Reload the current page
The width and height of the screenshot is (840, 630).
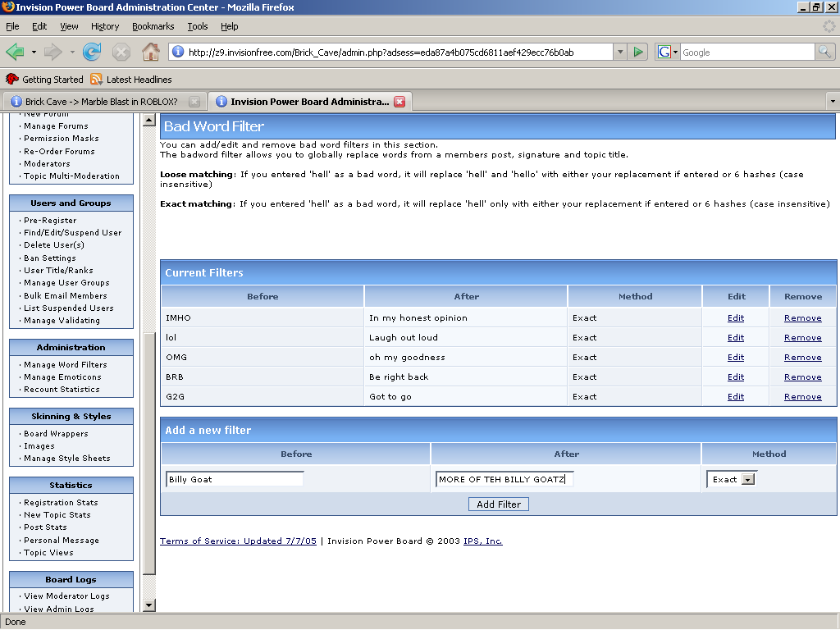click(x=92, y=52)
